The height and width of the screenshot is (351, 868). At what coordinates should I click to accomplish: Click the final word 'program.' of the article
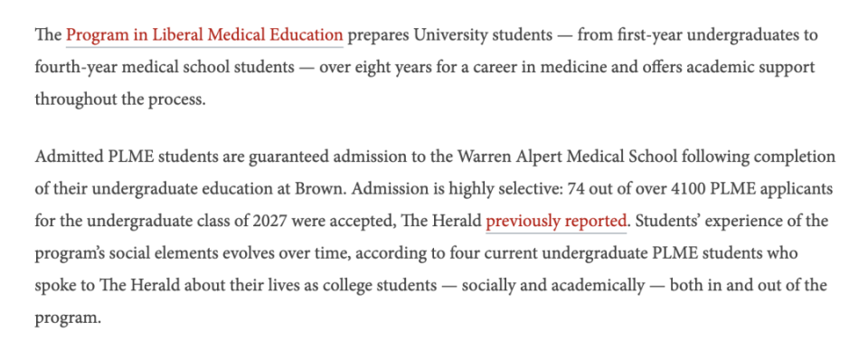pos(68,319)
